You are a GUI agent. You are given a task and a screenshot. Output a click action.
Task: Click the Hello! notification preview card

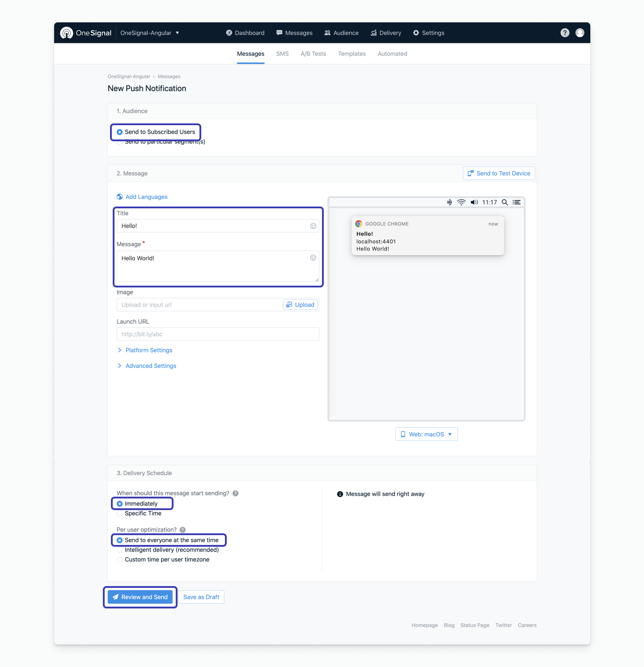428,236
